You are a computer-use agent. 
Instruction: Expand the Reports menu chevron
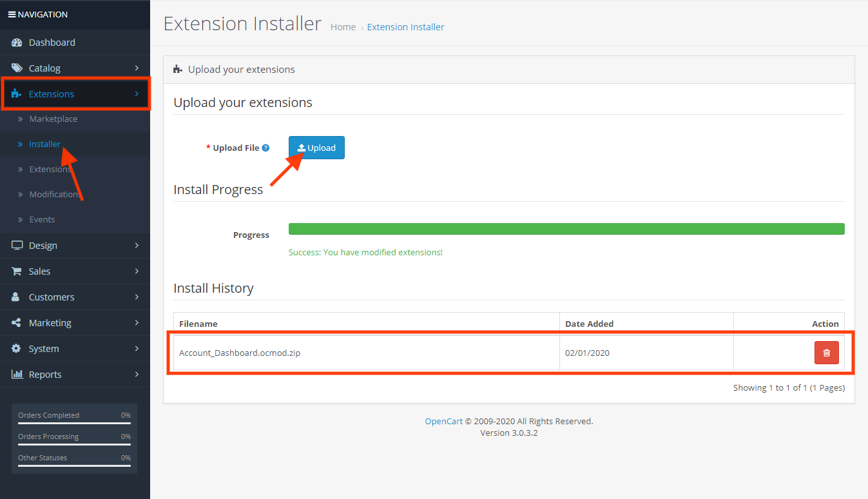[137, 374]
